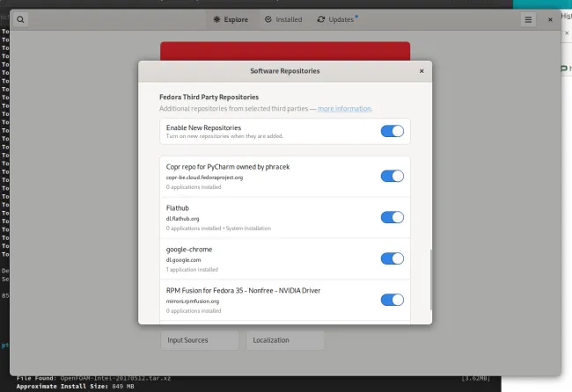
Task: Click 'Approximate Install Size' line in terminal
Action: (x=75, y=386)
